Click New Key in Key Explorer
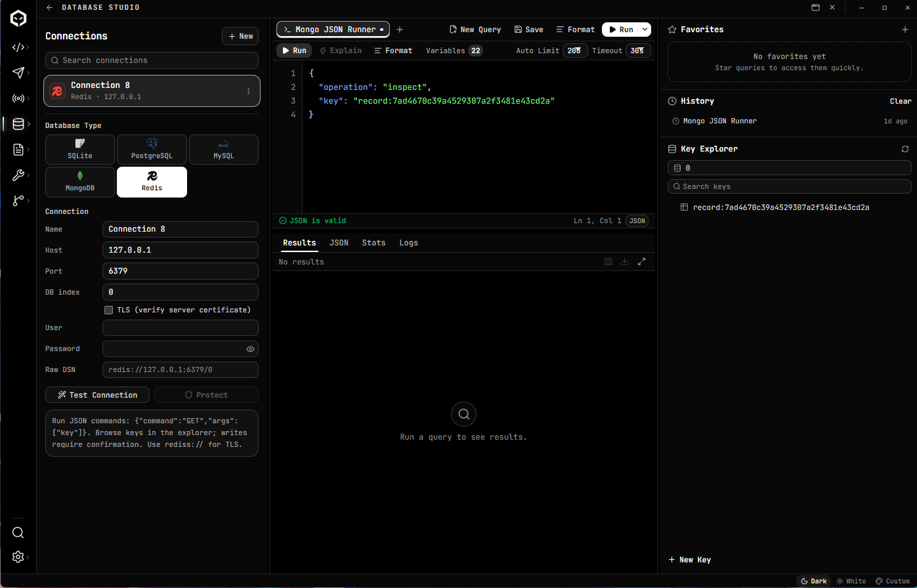 pyautogui.click(x=689, y=560)
